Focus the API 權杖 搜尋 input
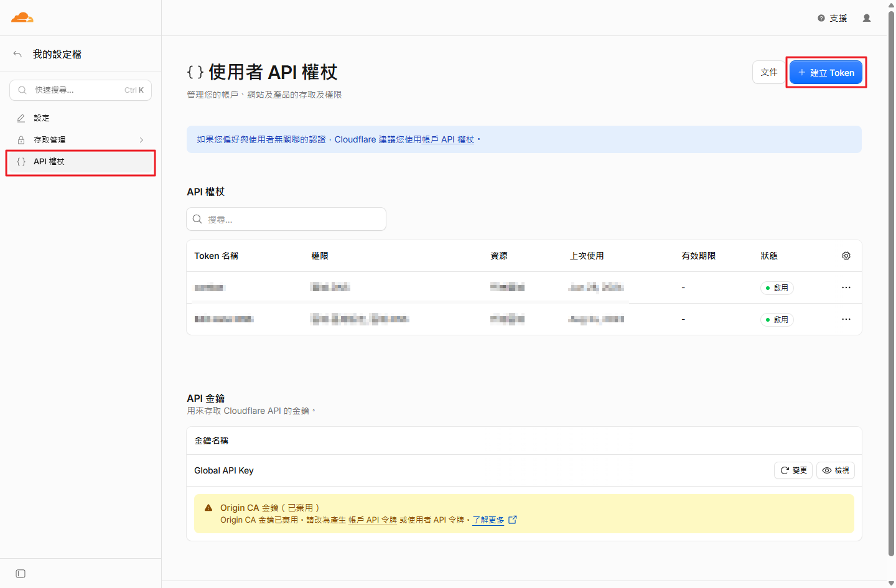The width and height of the screenshot is (896, 588). point(286,219)
